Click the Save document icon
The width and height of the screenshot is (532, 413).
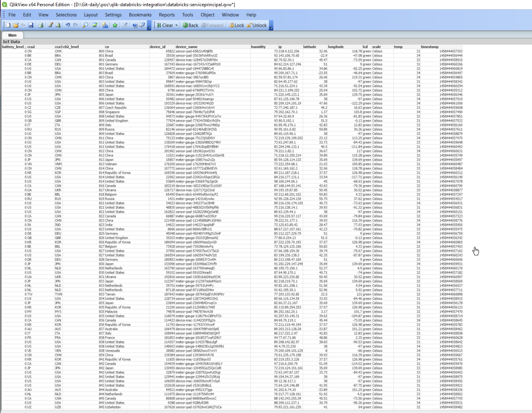pos(31,25)
